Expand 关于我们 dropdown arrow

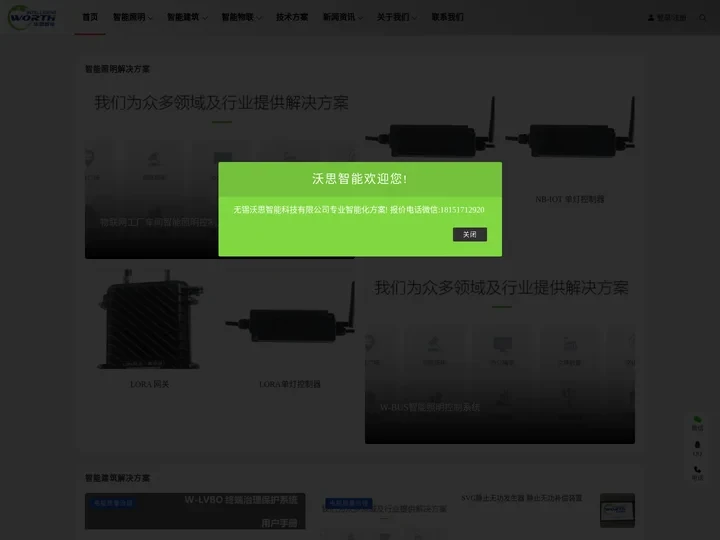pos(415,18)
